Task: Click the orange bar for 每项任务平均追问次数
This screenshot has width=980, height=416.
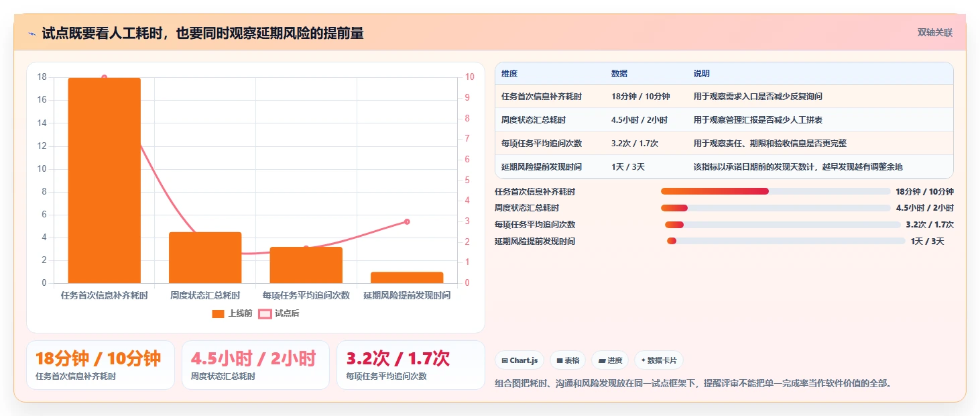Action: 306,265
